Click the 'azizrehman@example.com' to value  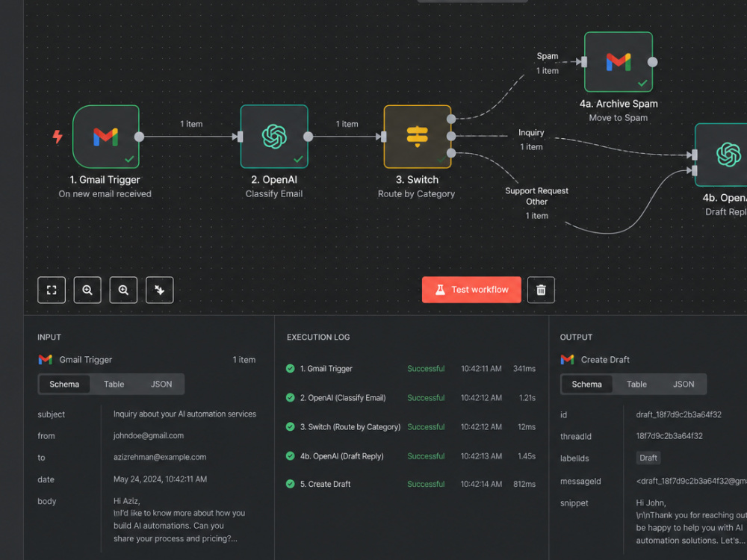click(160, 457)
